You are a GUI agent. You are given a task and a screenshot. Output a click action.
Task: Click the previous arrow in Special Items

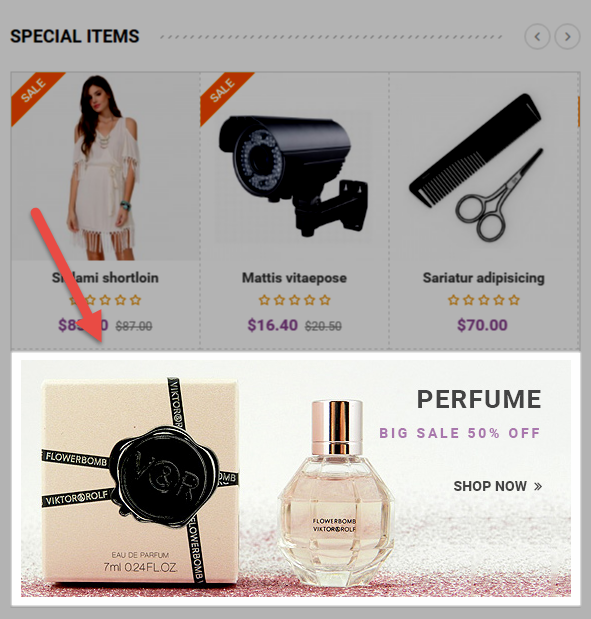point(537,37)
